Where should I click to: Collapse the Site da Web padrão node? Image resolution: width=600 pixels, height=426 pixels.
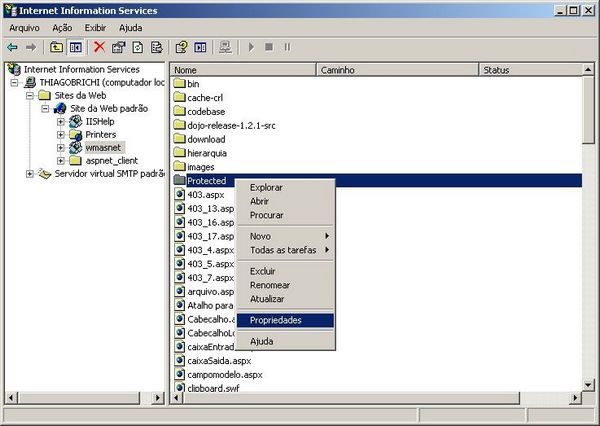pyautogui.click(x=45, y=109)
